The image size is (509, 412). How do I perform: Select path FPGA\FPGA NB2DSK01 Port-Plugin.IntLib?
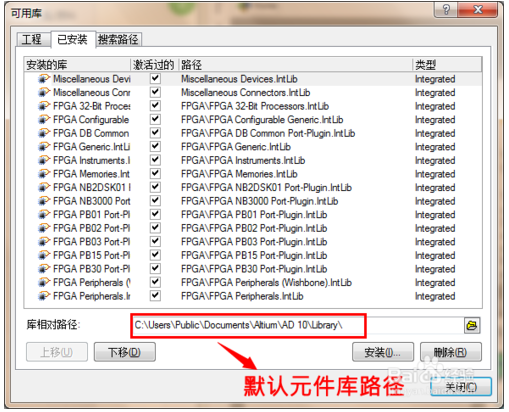pyautogui.click(x=266, y=188)
